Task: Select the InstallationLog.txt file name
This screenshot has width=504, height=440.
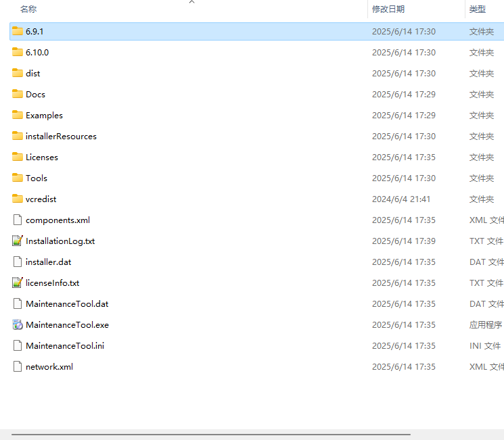Action: coord(60,241)
